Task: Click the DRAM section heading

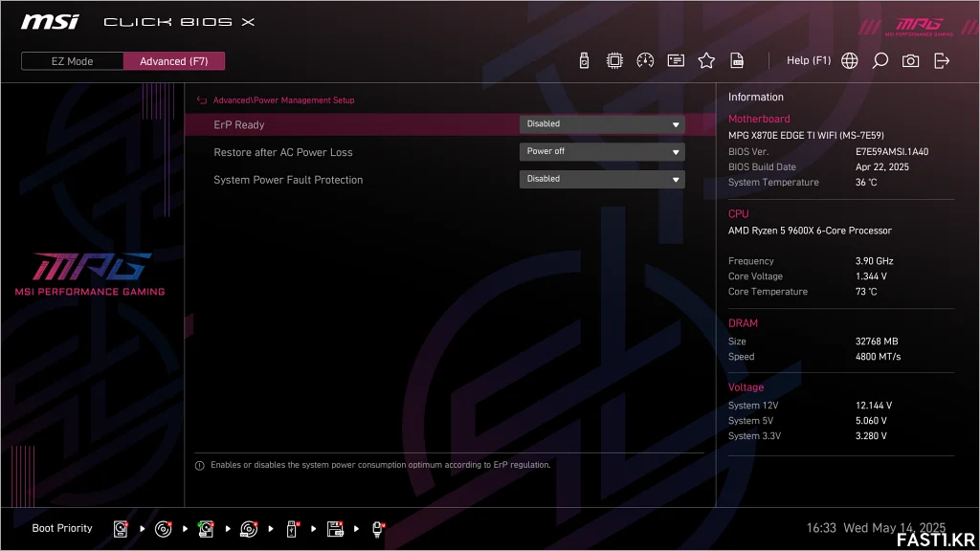Action: 743,323
